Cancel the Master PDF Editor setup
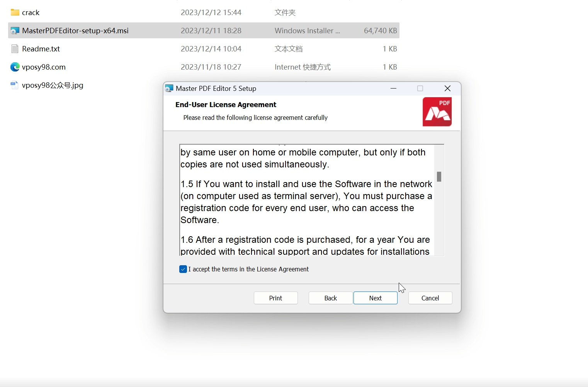 [430, 298]
